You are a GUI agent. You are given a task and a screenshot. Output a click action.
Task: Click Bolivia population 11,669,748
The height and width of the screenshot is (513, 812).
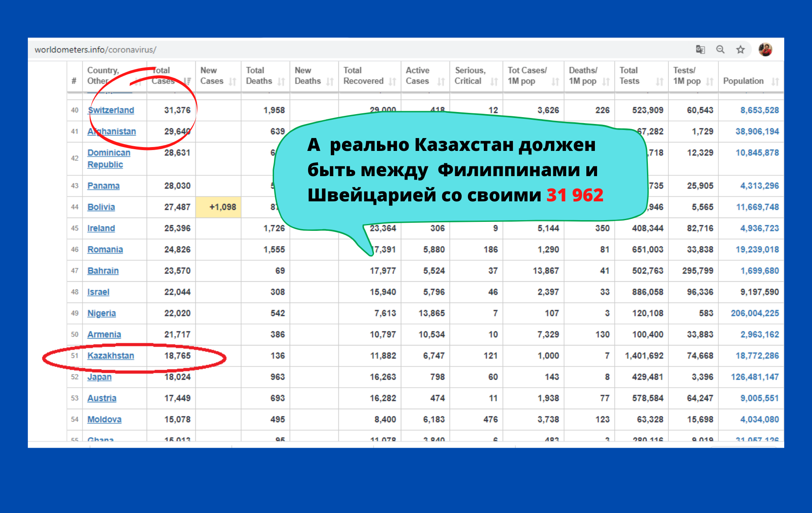[x=757, y=207]
